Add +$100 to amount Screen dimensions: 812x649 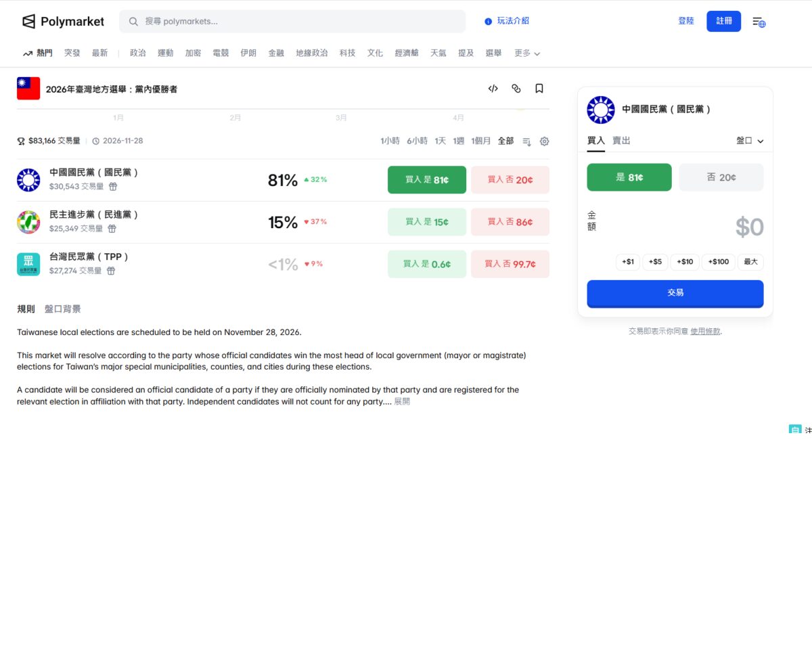719,262
